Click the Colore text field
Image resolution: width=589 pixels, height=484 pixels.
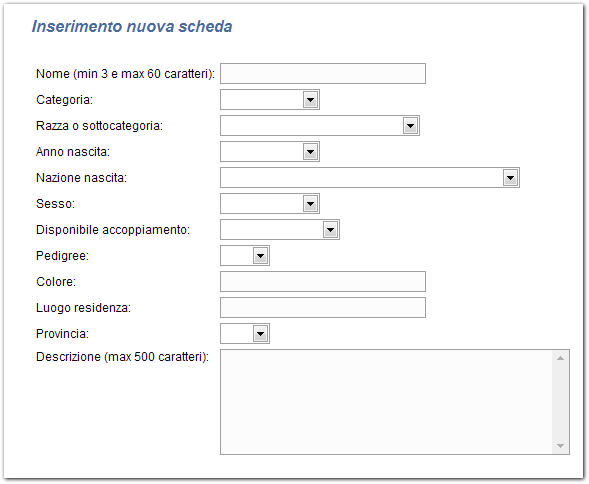323,281
